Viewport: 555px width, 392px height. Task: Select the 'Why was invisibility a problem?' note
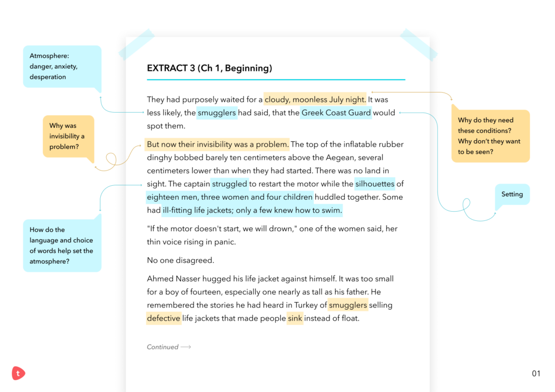68,136
